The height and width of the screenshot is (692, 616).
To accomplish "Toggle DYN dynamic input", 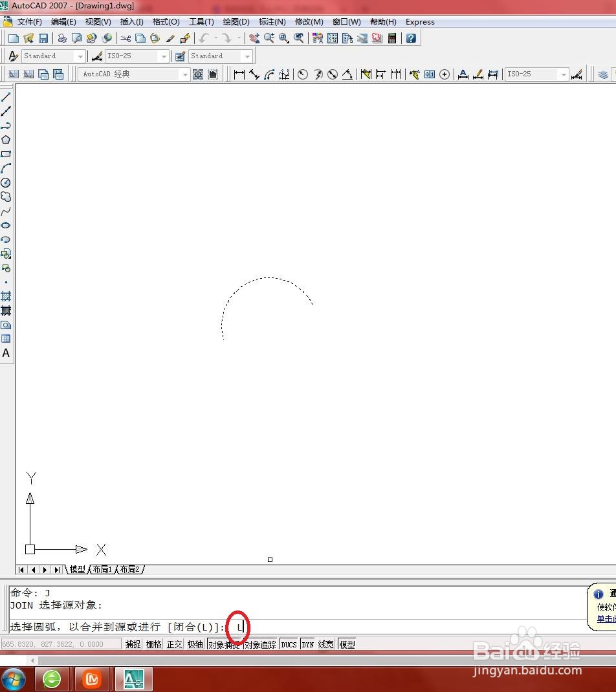I will (308, 644).
